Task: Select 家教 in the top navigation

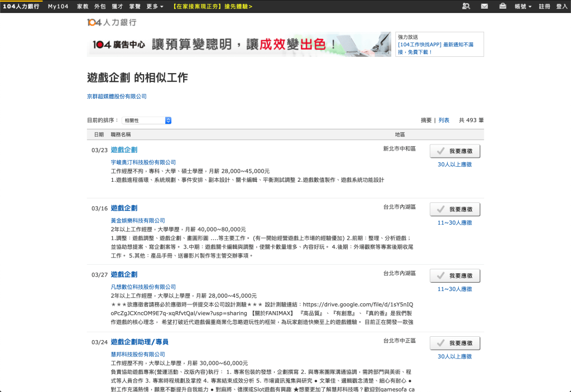Action: [83, 6]
